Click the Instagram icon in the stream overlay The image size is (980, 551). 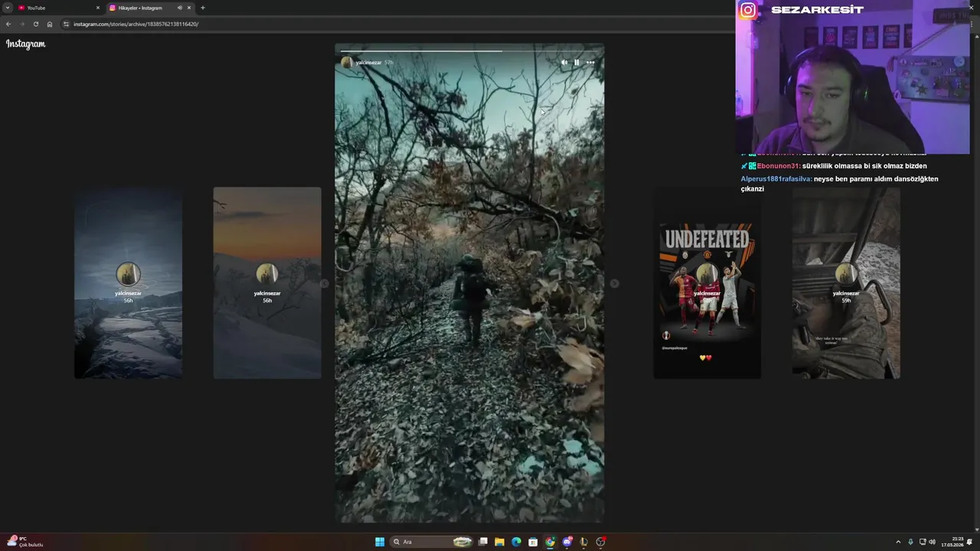click(x=748, y=10)
